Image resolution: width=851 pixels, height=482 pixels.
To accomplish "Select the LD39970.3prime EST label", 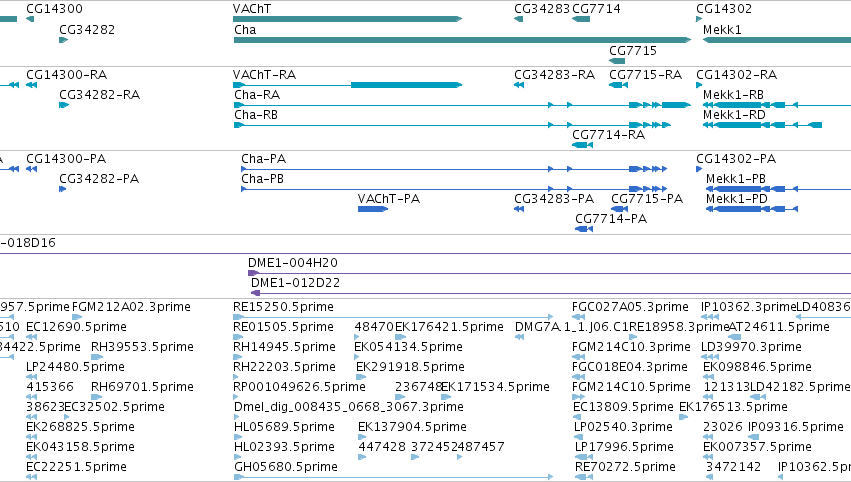I will (752, 347).
